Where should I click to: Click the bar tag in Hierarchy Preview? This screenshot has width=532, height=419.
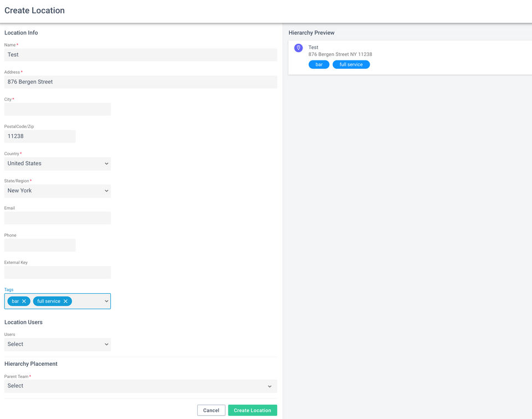319,65
